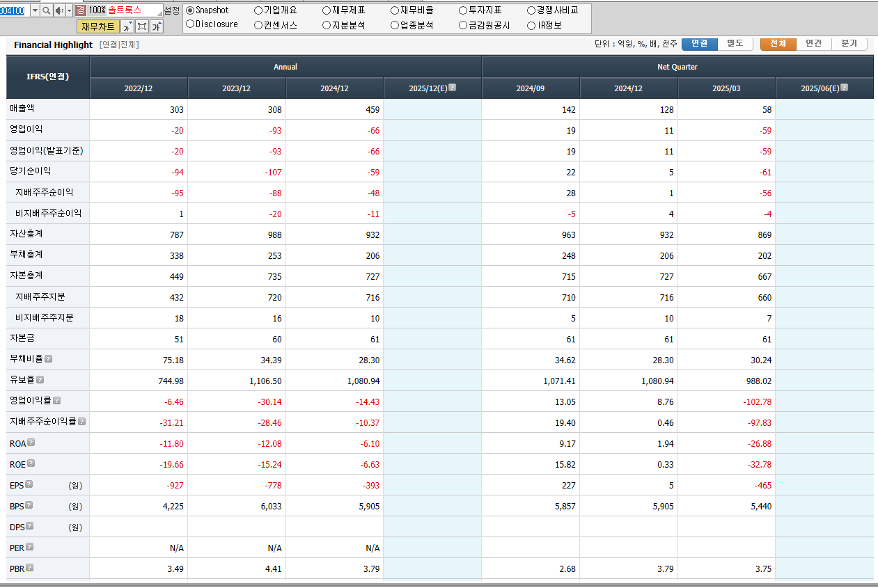Image resolution: width=878 pixels, height=588 pixels.
Task: Click 2024/12 annual 매출액 value 459
Action: click(373, 110)
